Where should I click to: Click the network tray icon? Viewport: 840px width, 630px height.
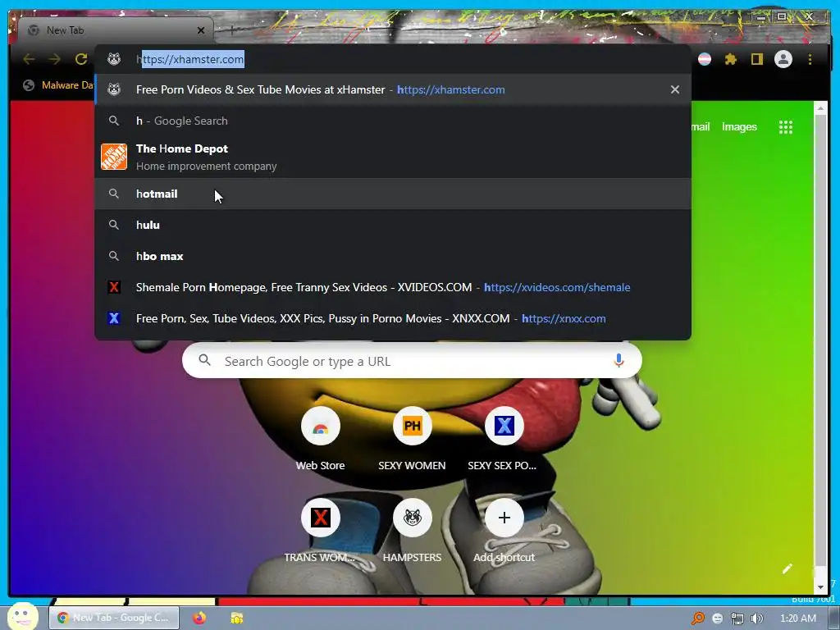(737, 619)
